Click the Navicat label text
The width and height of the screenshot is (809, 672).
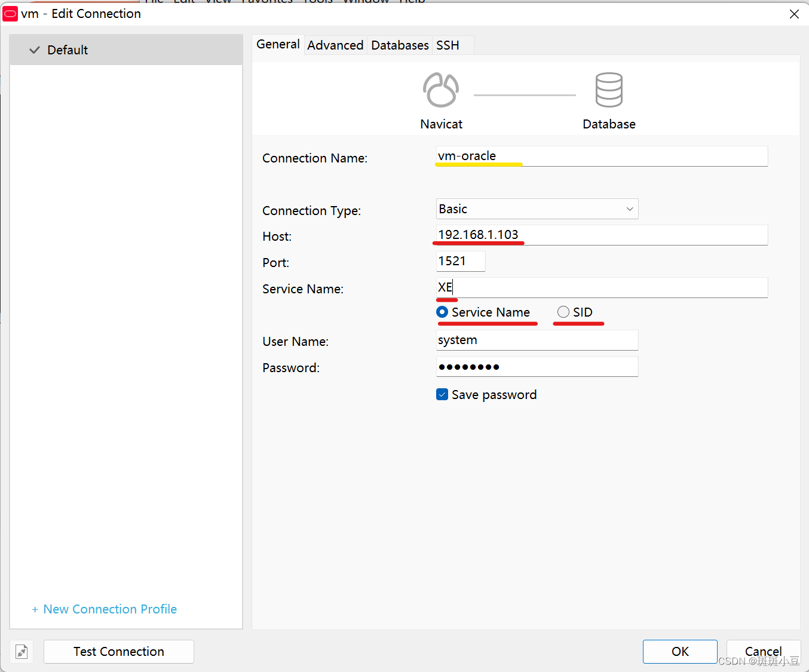point(441,124)
